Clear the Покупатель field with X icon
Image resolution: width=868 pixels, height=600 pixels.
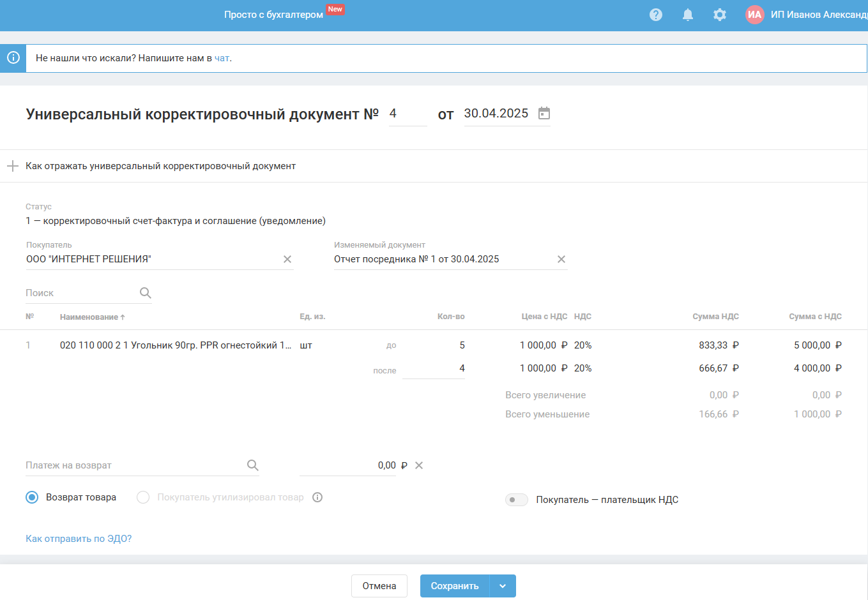pyautogui.click(x=287, y=259)
